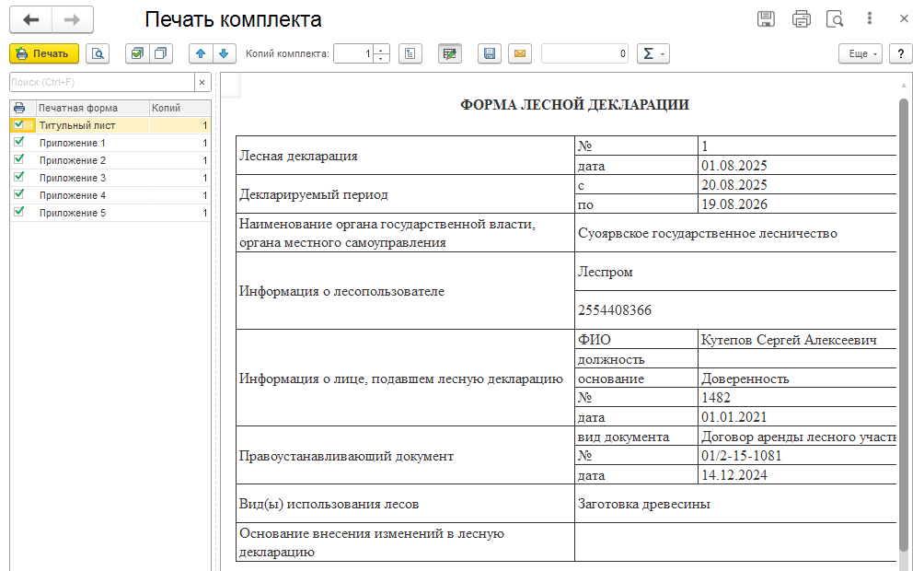Click the document vertical scrollbar
The width and height of the screenshot is (924, 571).
point(904,324)
